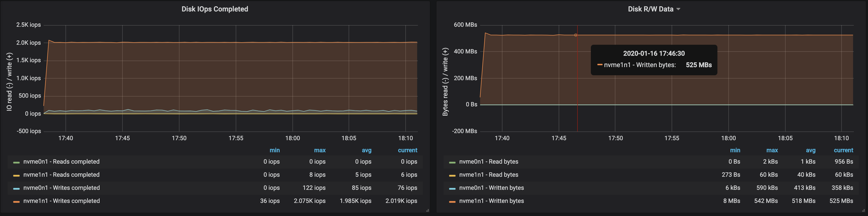Click 17:50 tick on IOps graph axis

(179, 138)
